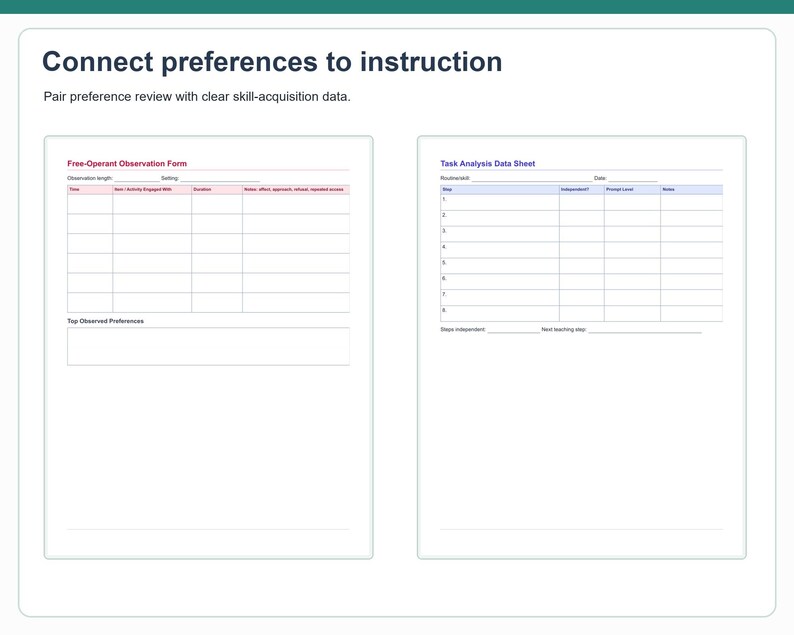794x635 pixels.
Task: Click the Free-Operant Observation Form title
Action: click(x=127, y=164)
